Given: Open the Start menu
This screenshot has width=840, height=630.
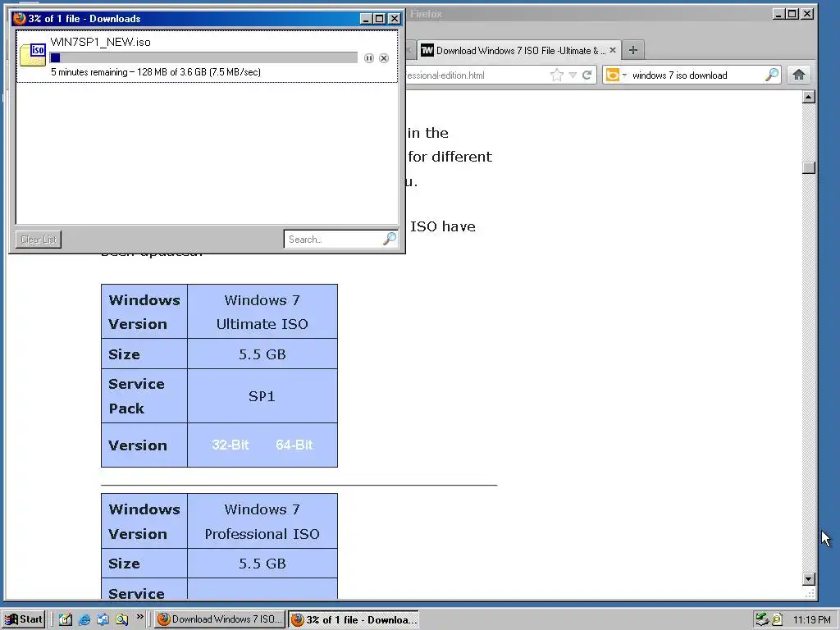Looking at the screenshot, I should pyautogui.click(x=23, y=619).
